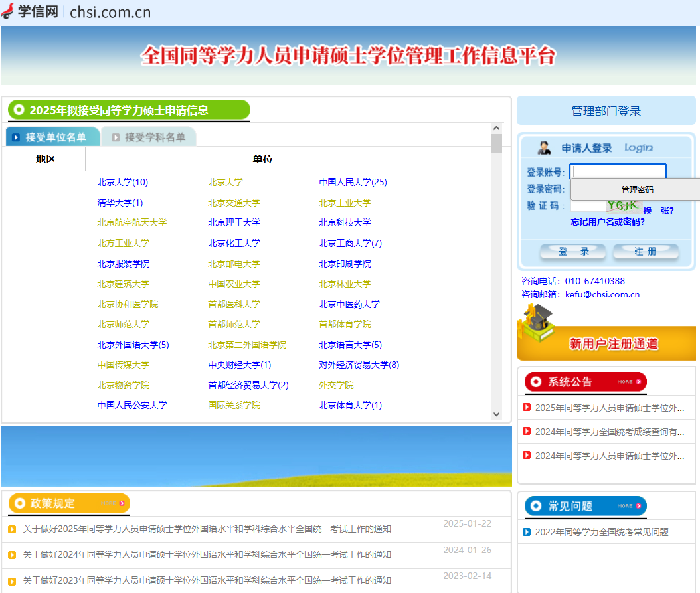Click 北京语言大学(5) link
The width and height of the screenshot is (700, 593).
coord(351,345)
